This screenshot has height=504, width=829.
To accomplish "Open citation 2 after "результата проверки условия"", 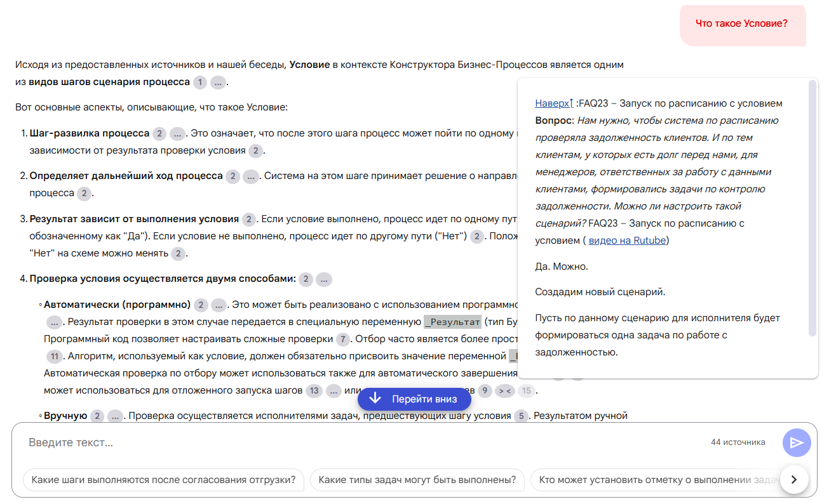I will [255, 151].
